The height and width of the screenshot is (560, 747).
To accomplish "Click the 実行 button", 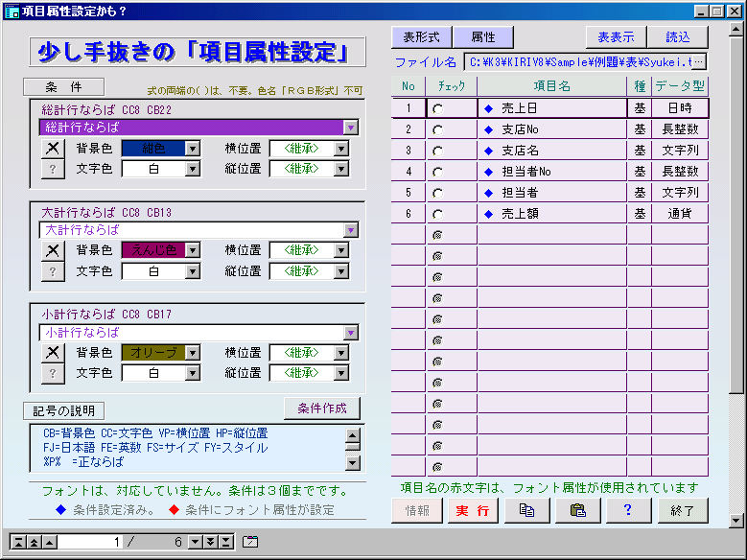I will [473, 510].
